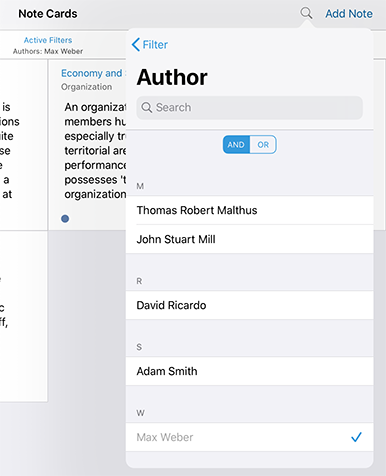This screenshot has height=476, width=386.
Task: Select author Adam Smith
Action: [x=249, y=371]
